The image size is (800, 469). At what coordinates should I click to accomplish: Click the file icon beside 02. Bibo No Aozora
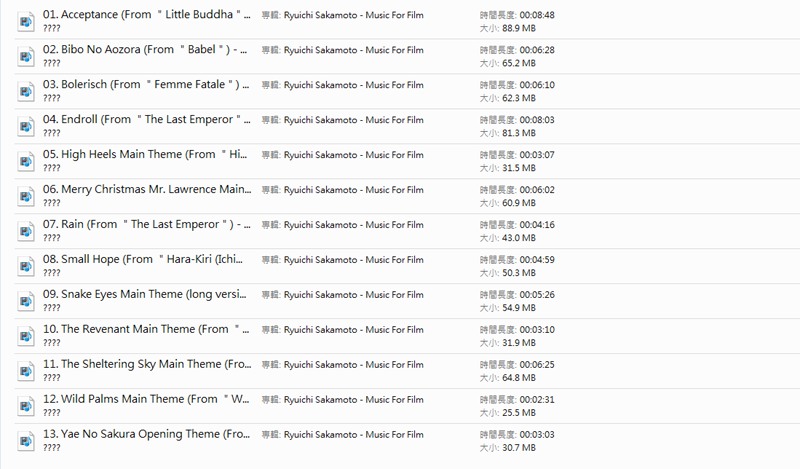tap(26, 57)
